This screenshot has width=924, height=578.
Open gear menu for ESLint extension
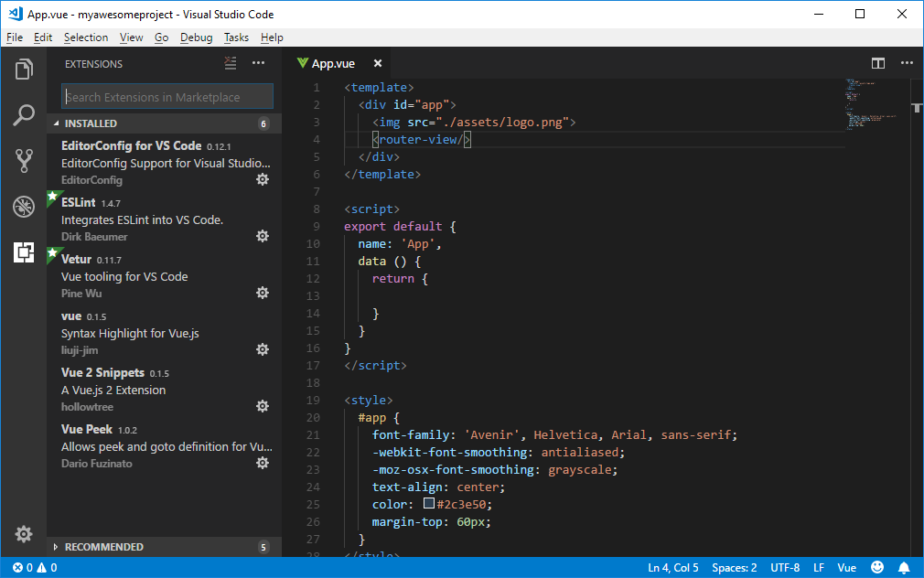click(x=263, y=236)
